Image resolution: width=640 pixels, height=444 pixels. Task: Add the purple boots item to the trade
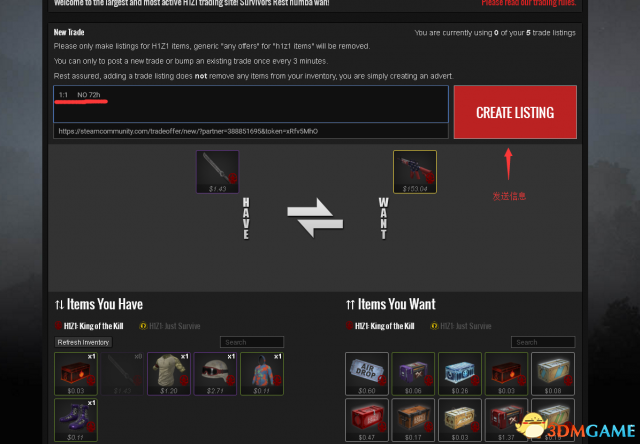(x=76, y=420)
